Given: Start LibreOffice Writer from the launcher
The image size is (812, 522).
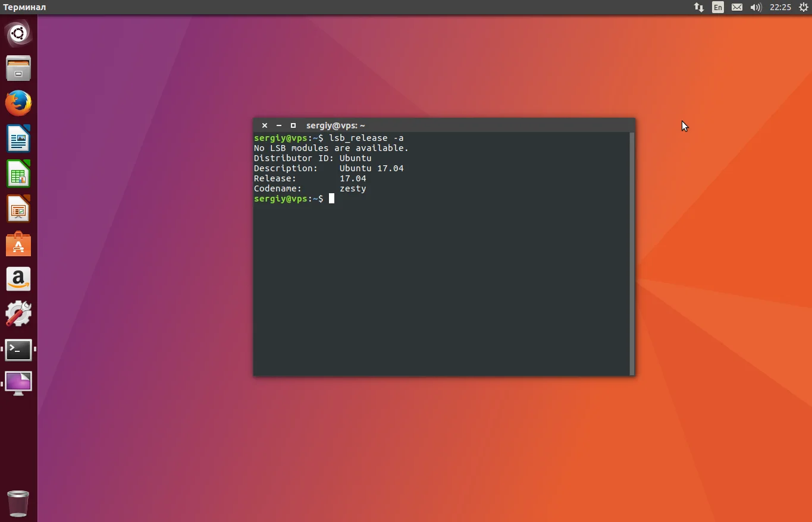Looking at the screenshot, I should click(18, 139).
